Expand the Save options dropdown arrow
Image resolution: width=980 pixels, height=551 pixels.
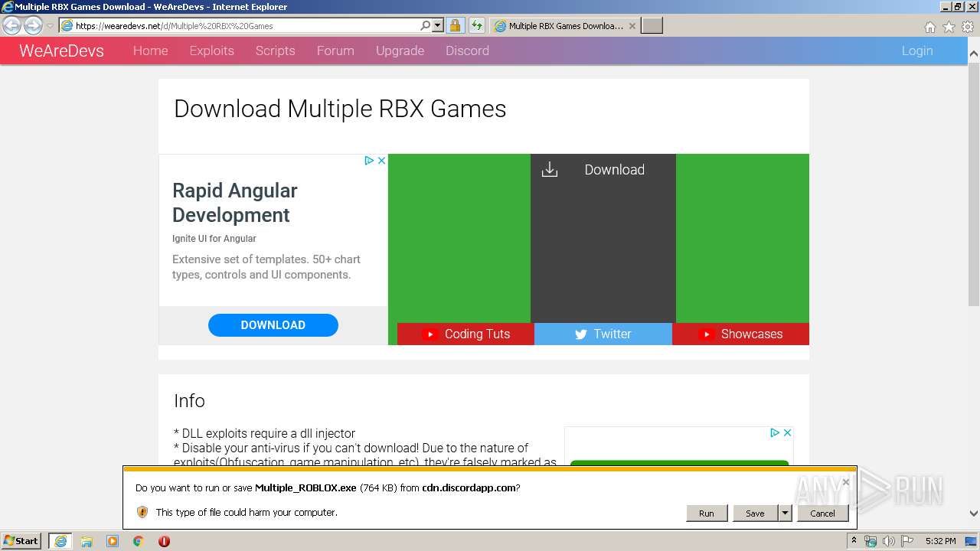pyautogui.click(x=785, y=514)
